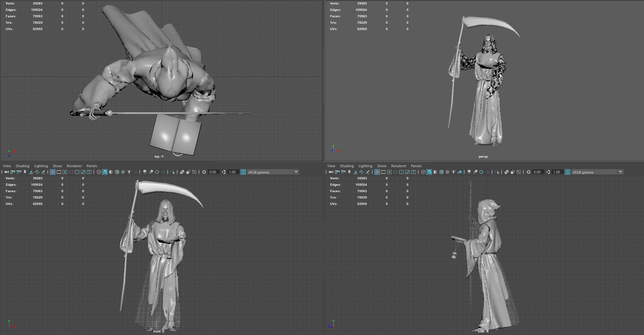This screenshot has height=335, width=644.
Task: Click Exposure icon in side view toolbar
Action: (528, 172)
